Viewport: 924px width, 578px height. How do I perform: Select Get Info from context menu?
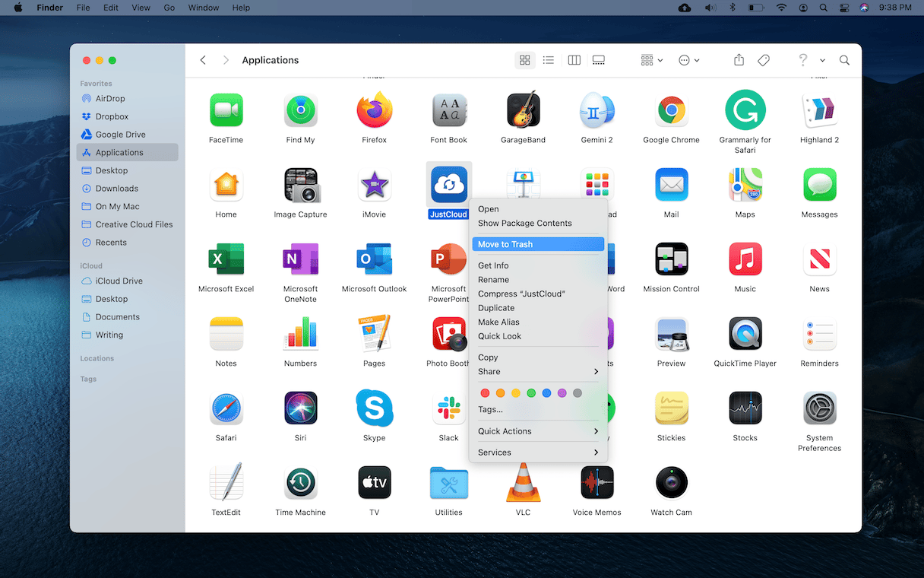pos(538,265)
